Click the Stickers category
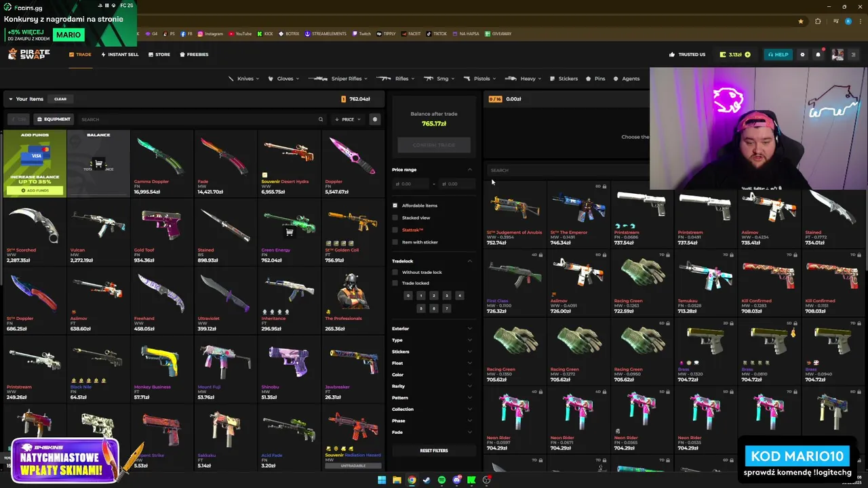The height and width of the screenshot is (488, 868). point(564,79)
